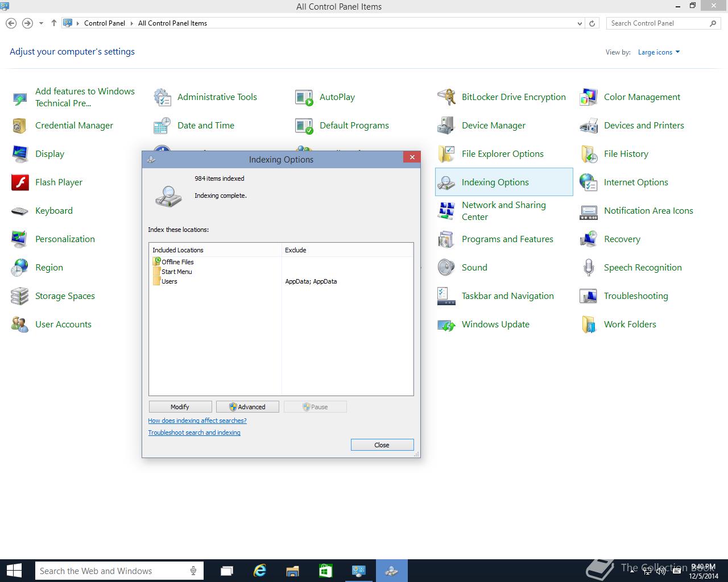The image size is (728, 582).
Task: Select Users in Included Locations list
Action: [x=169, y=281]
